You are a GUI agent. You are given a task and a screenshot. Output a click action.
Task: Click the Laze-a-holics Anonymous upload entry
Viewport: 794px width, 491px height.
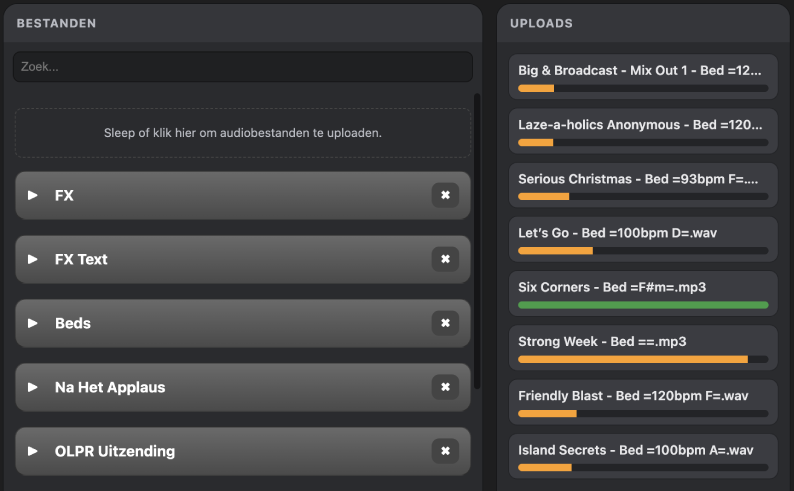click(643, 130)
